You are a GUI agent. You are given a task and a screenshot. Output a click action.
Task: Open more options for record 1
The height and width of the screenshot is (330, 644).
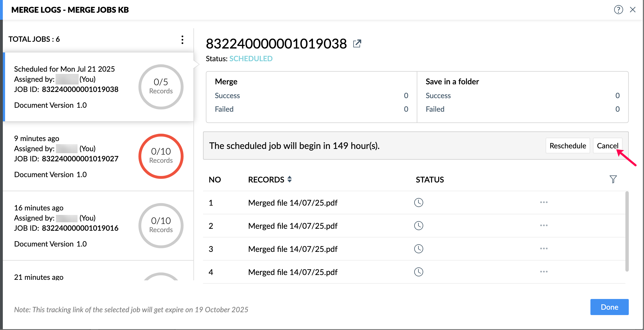(544, 203)
